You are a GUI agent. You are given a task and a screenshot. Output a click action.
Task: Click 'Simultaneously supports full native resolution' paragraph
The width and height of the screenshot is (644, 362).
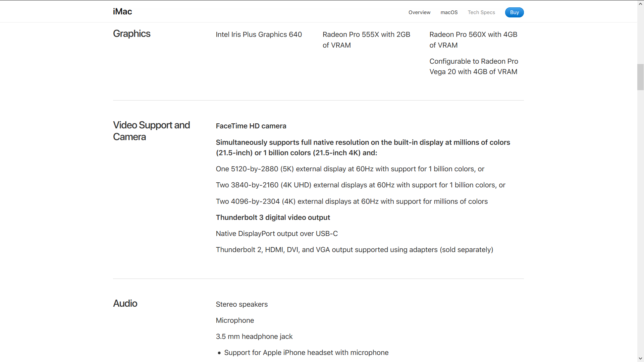click(363, 147)
